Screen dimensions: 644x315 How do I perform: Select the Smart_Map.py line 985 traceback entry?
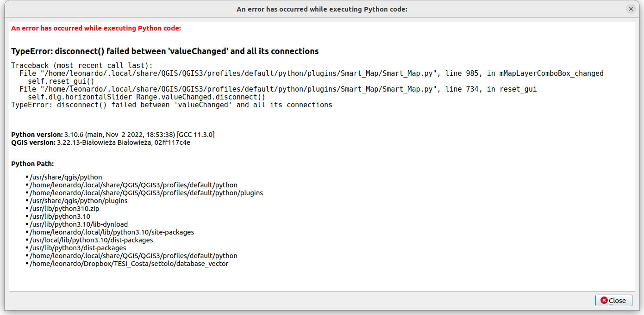pos(308,73)
